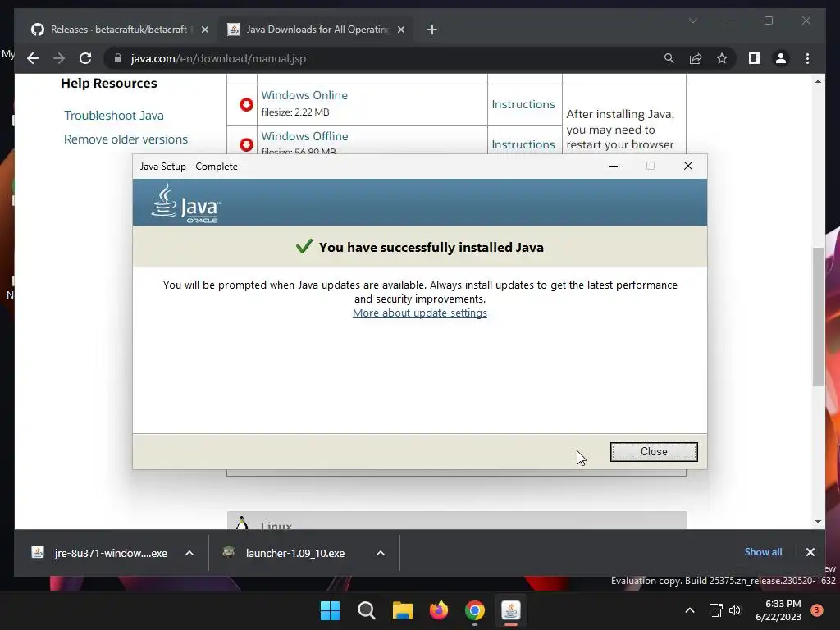Open File Explorer from taskbar
Viewport: 840px width, 630px height.
(x=402, y=610)
